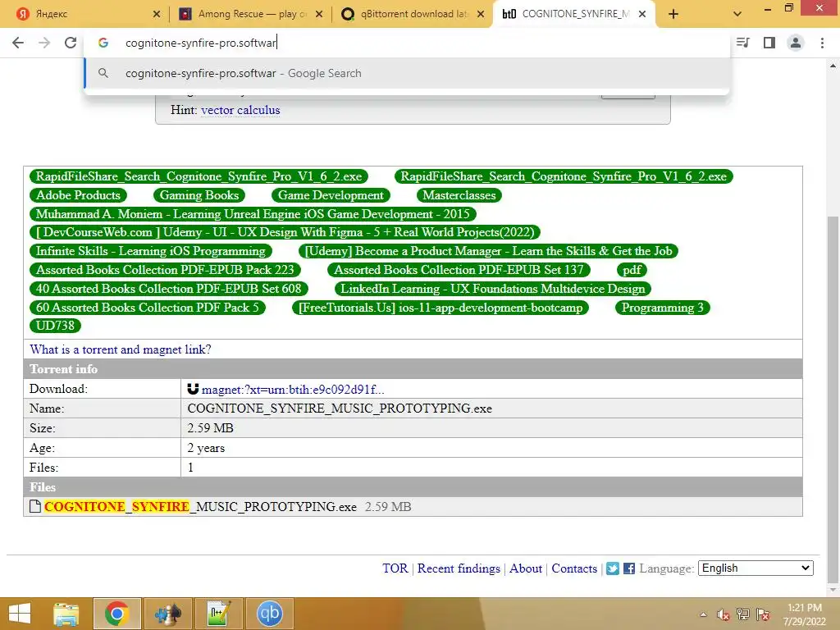
Task: Toggle the side panel icon
Action: click(x=769, y=43)
